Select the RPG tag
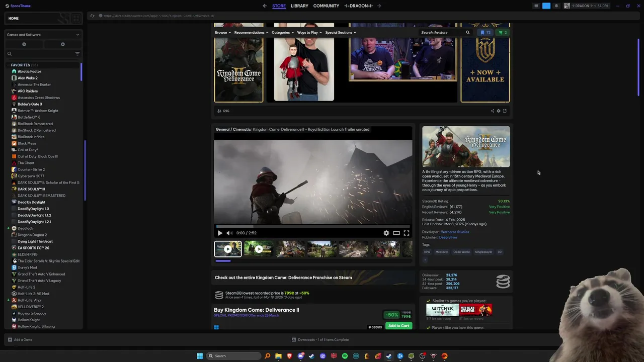This screenshot has height=362, width=644. point(427,252)
